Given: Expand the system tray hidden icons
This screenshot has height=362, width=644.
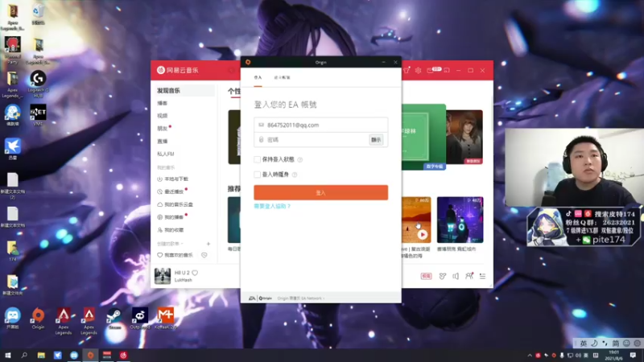Looking at the screenshot, I should coord(530,356).
